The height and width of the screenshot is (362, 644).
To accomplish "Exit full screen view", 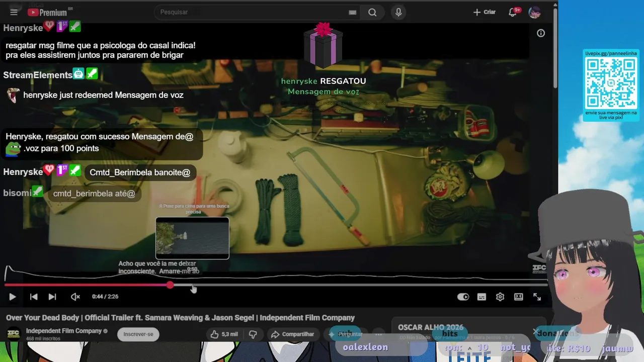I will tap(537, 297).
